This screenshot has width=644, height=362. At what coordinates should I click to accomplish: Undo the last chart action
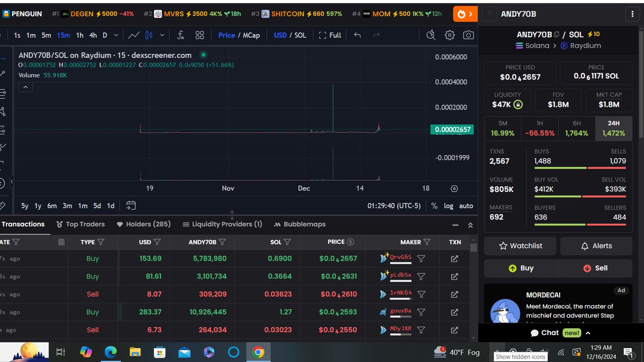[x=357, y=35]
